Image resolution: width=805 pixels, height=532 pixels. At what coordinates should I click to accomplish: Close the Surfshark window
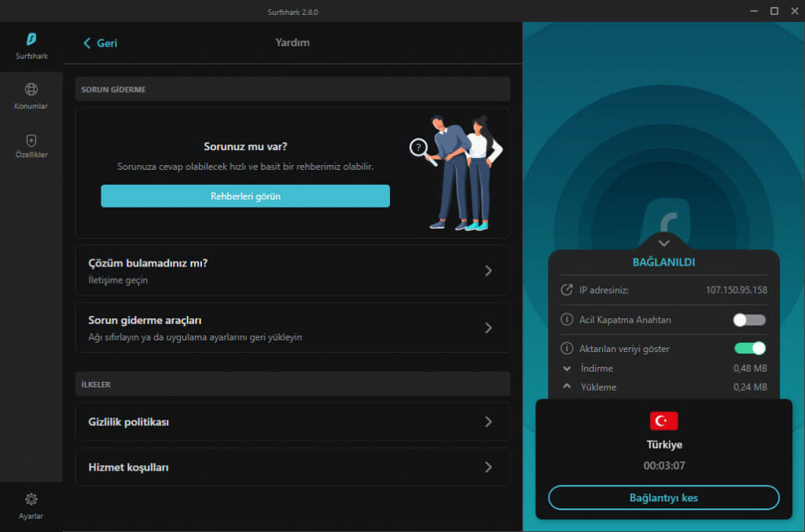click(x=794, y=11)
